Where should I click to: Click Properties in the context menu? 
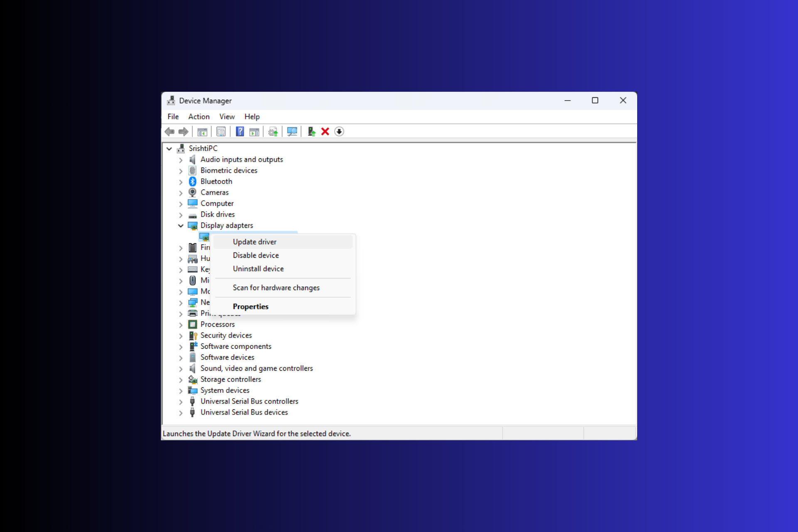(x=250, y=306)
